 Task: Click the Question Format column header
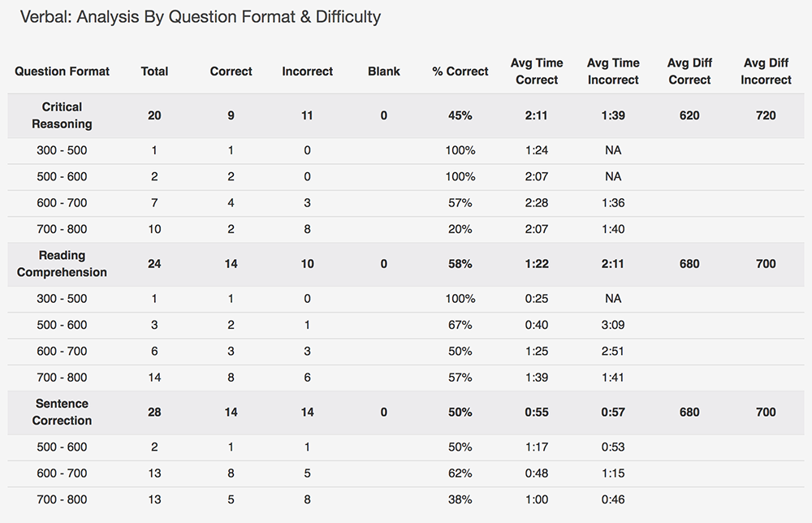pos(62,71)
